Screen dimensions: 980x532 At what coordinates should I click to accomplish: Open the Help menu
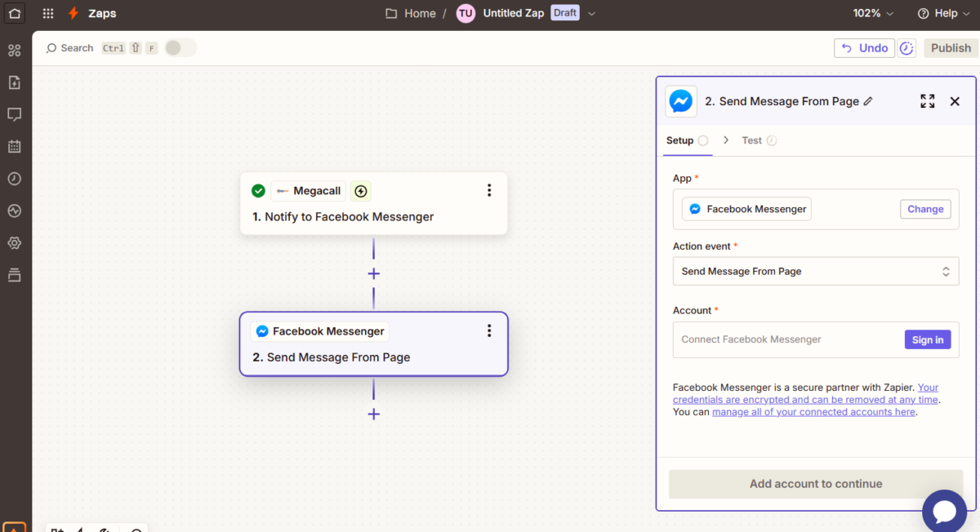[943, 14]
